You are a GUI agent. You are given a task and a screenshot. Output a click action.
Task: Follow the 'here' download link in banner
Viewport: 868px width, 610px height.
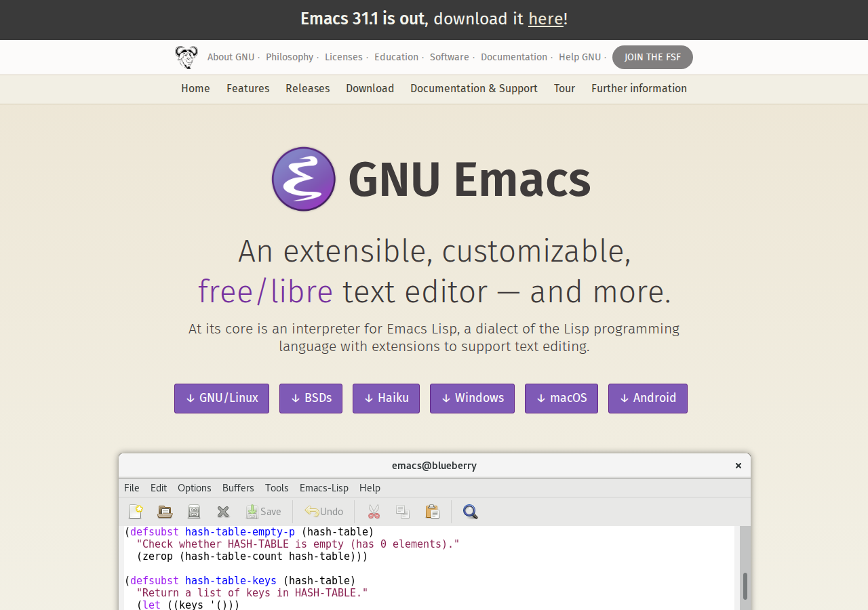pos(546,19)
